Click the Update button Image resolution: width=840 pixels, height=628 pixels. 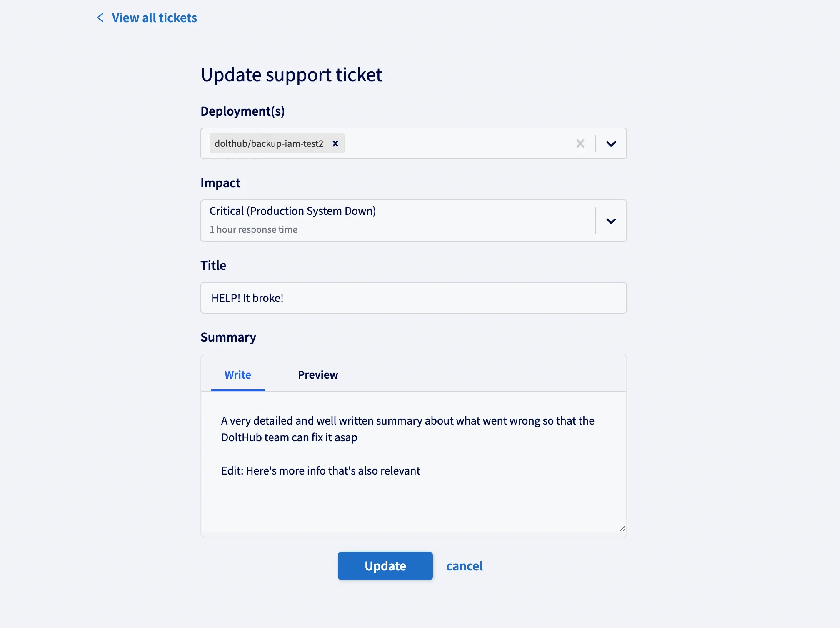click(385, 566)
